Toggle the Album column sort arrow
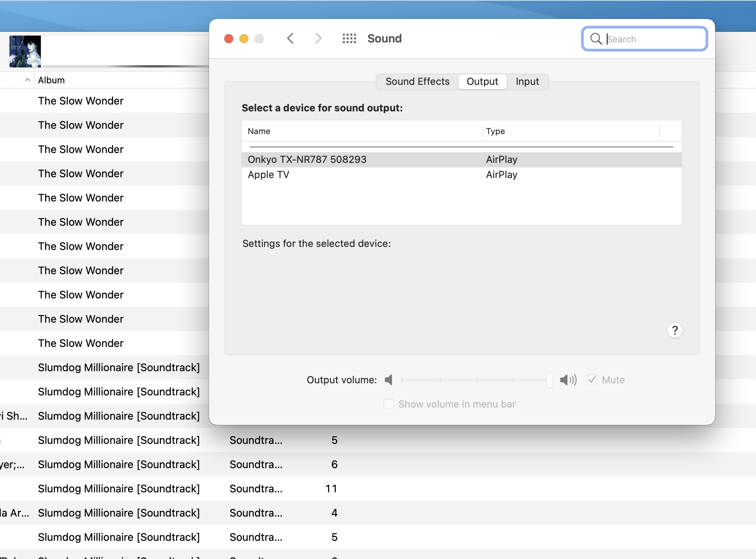Viewport: 756px width, 559px height. (x=27, y=80)
